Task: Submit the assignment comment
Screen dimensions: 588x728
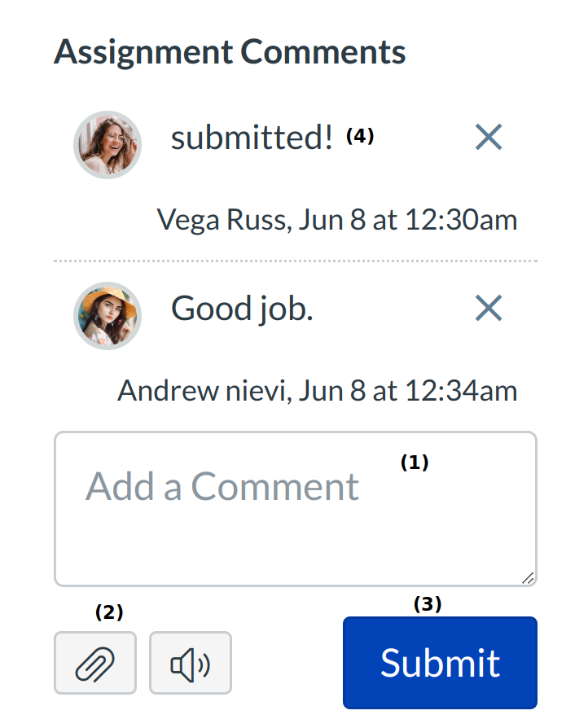Action: pos(440,662)
